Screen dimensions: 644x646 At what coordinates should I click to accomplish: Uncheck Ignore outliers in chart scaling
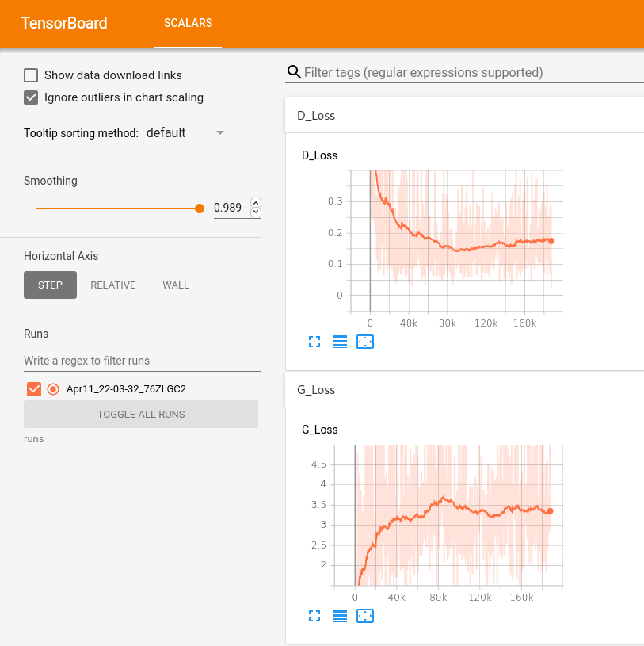32,97
